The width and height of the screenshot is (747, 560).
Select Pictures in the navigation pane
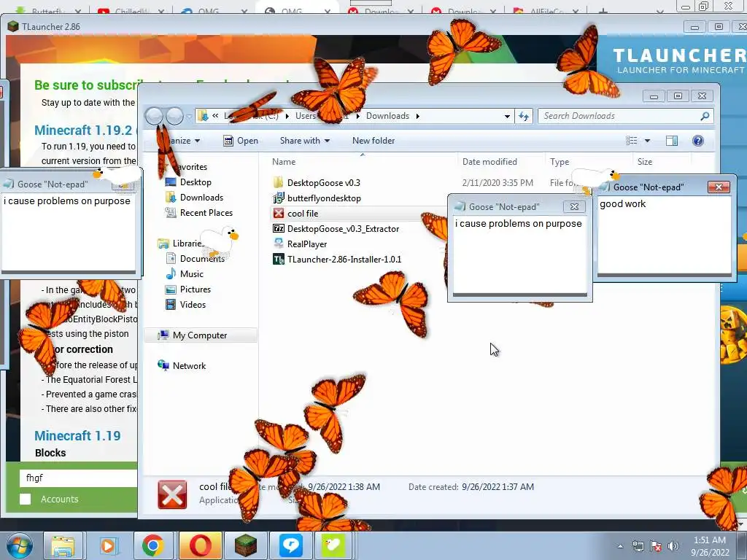[x=196, y=289]
